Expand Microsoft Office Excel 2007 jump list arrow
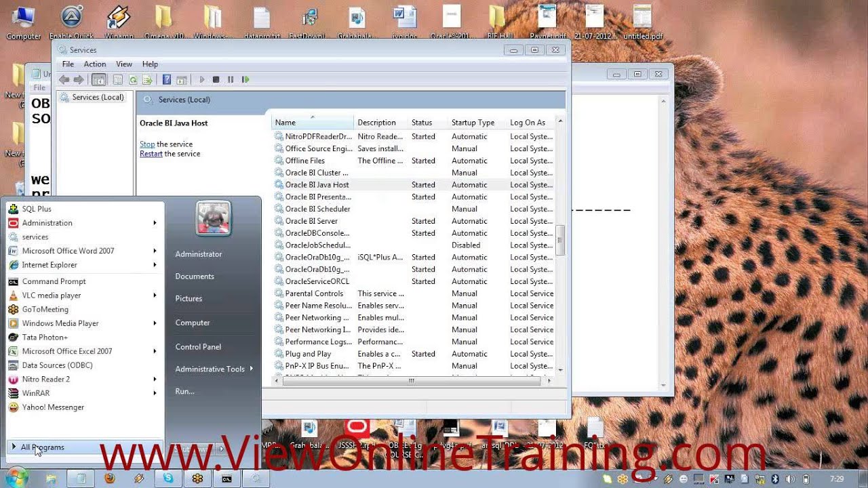Screen dimensions: 868x488 [155, 351]
